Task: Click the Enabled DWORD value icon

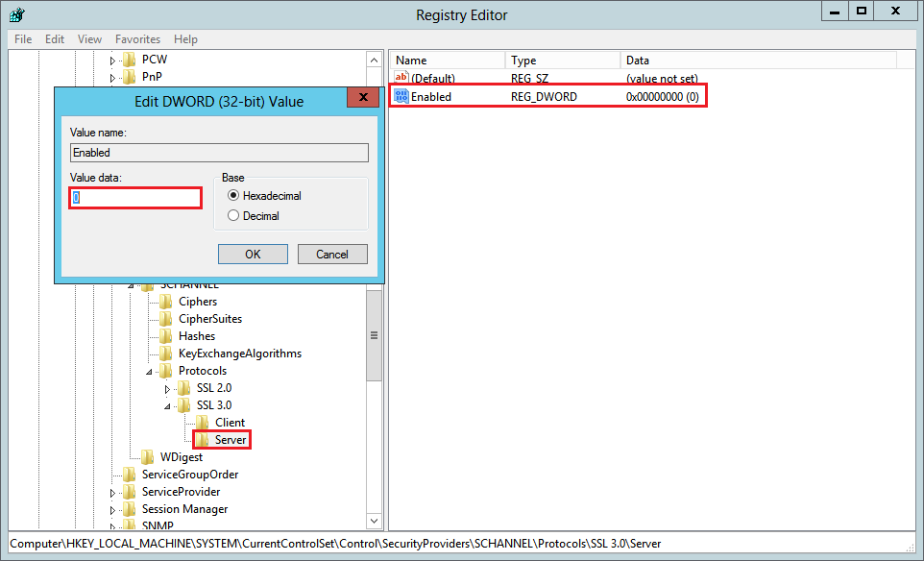Action: point(401,97)
